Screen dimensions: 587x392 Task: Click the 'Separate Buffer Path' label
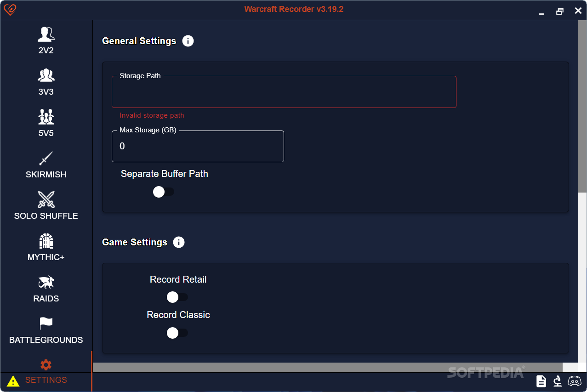165,174
